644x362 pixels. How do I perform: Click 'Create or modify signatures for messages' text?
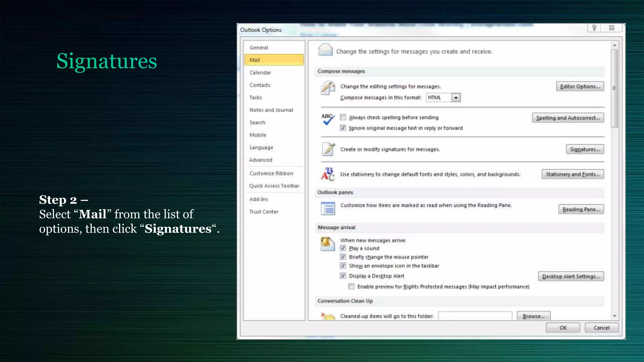click(x=390, y=149)
